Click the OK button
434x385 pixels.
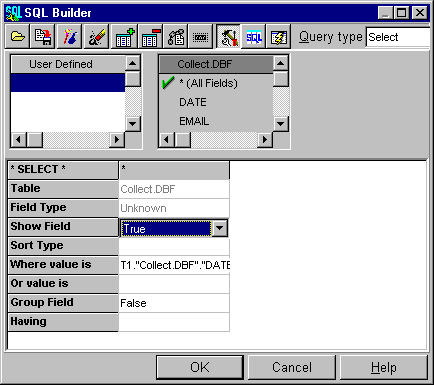coord(200,367)
